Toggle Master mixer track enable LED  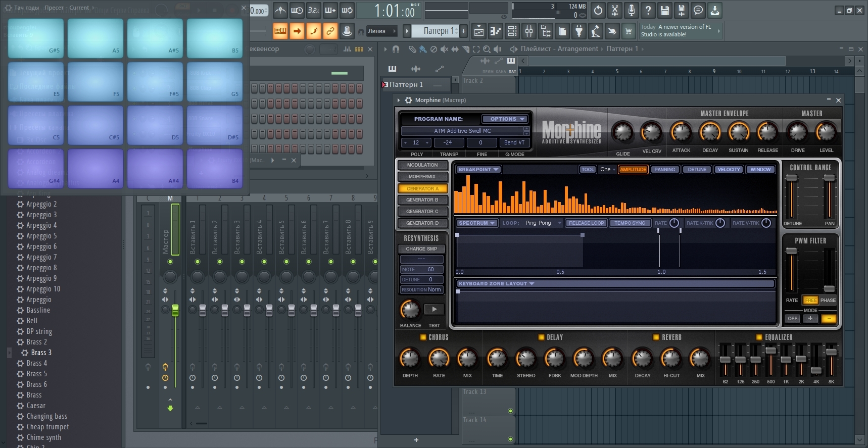pos(170,262)
